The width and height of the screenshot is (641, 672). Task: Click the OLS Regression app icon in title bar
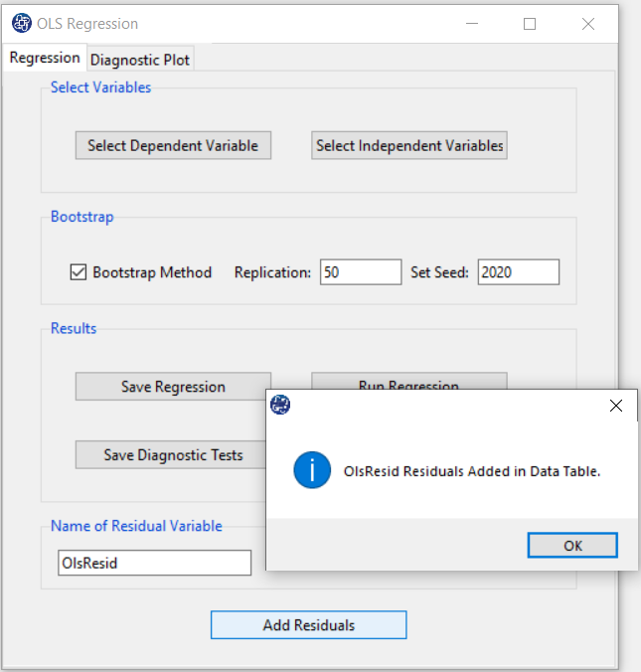pos(22,23)
